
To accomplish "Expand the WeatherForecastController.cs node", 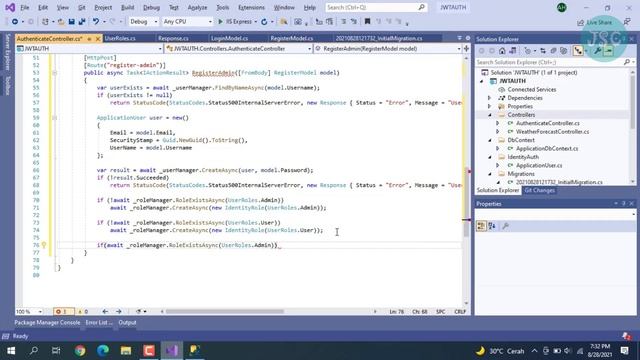I will click(x=498, y=131).
